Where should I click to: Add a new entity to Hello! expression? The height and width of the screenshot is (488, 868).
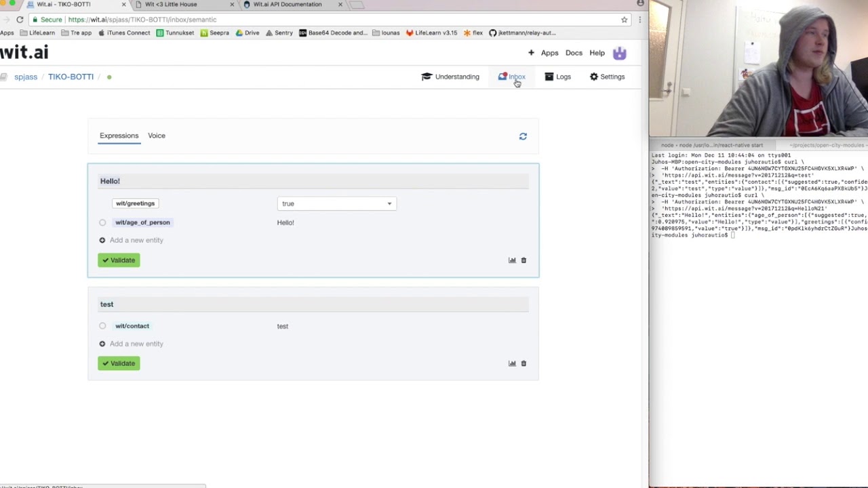click(131, 240)
